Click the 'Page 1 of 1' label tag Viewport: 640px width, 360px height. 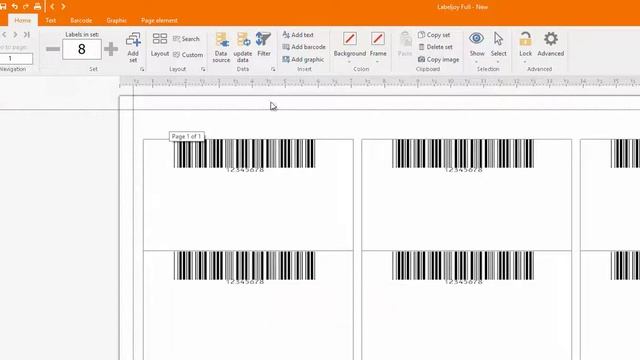tap(187, 136)
